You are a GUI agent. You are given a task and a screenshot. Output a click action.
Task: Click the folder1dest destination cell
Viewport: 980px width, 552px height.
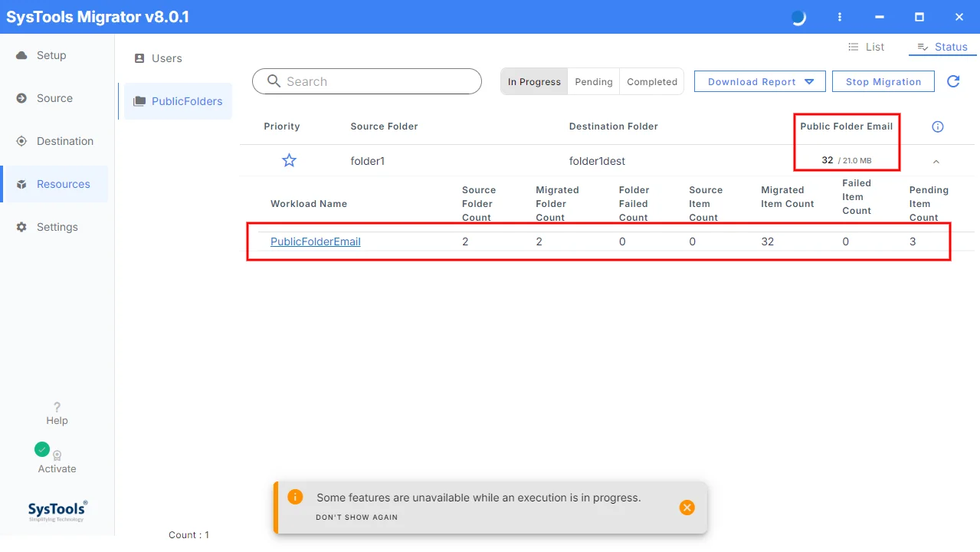[x=597, y=161]
